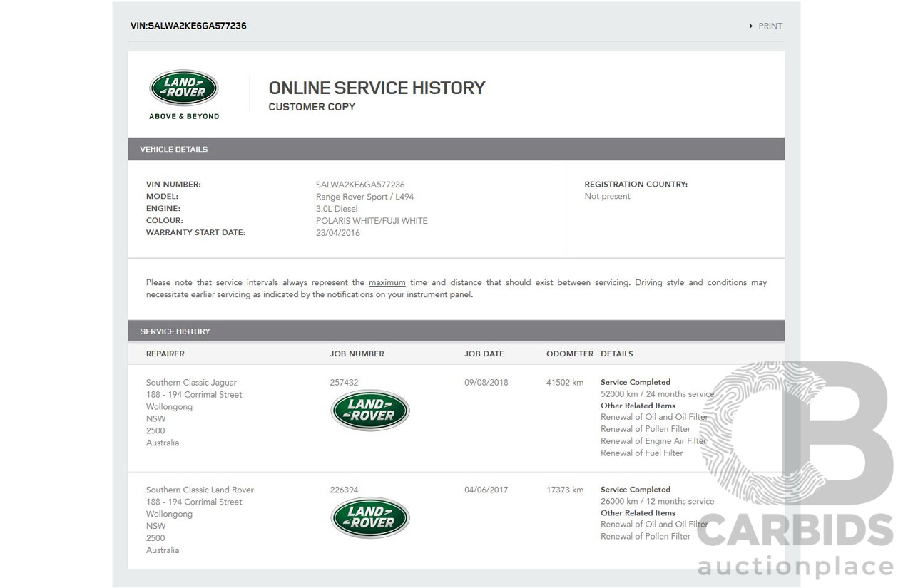
Task: Select job date 04/06/2017
Action: point(486,490)
